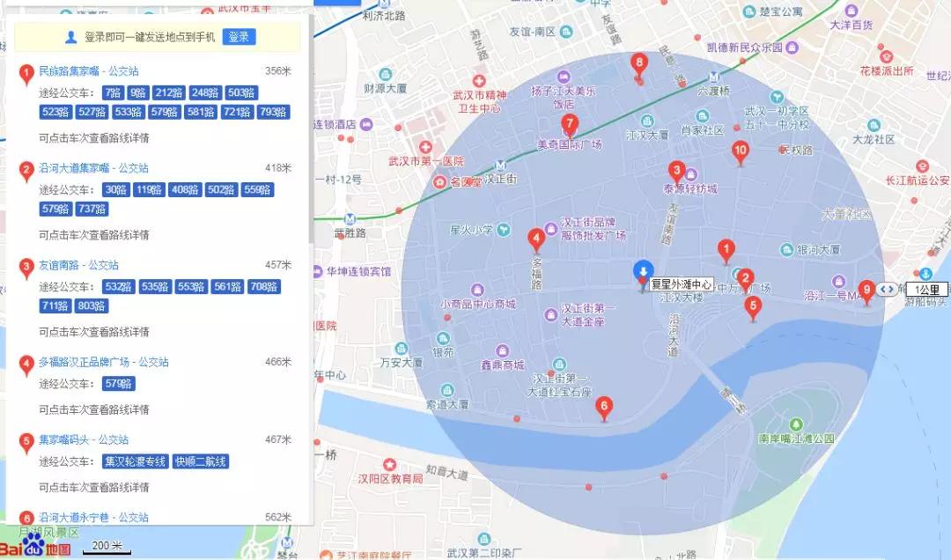
Task: Select the 快顺二航线 ferry route
Action: coord(201,461)
